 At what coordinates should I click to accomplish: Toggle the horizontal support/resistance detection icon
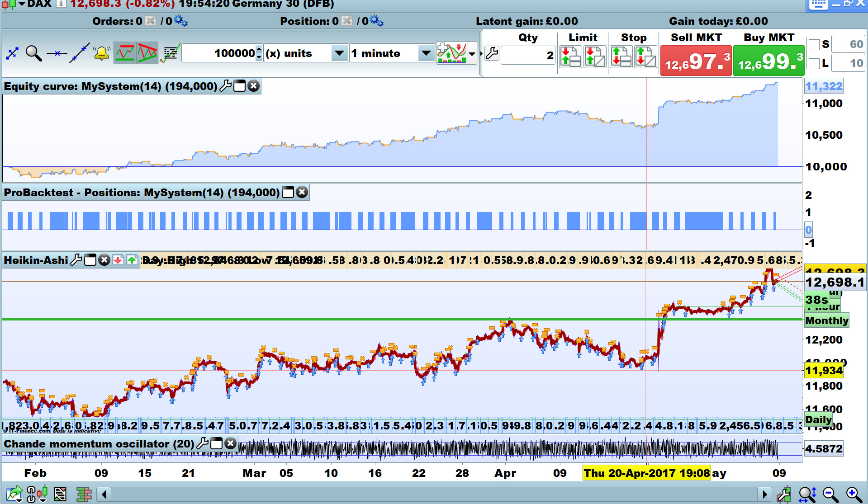(124, 53)
